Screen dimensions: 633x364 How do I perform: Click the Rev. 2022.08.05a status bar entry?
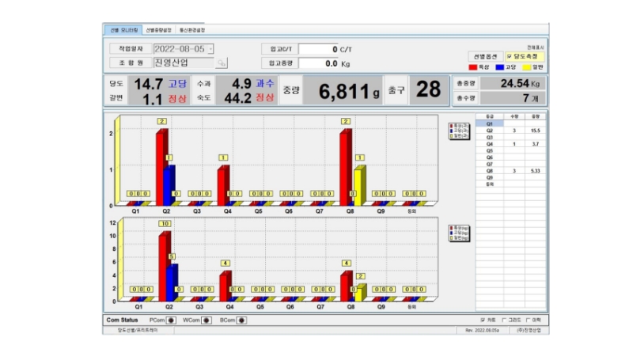click(482, 330)
